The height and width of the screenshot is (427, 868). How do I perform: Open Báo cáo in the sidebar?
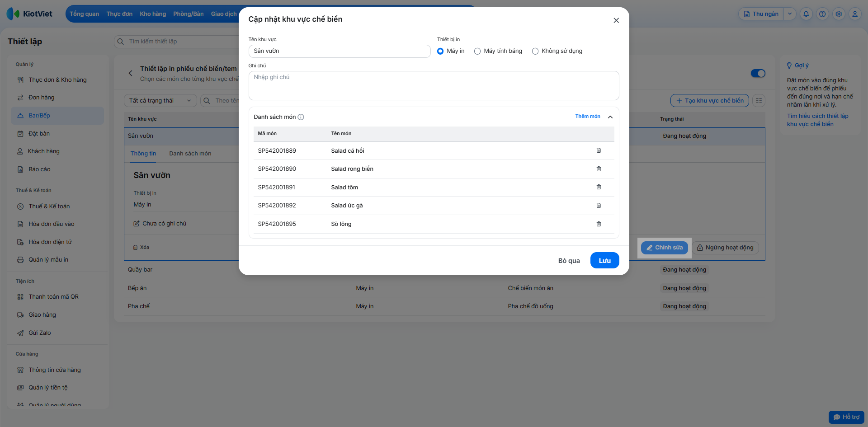click(57, 169)
